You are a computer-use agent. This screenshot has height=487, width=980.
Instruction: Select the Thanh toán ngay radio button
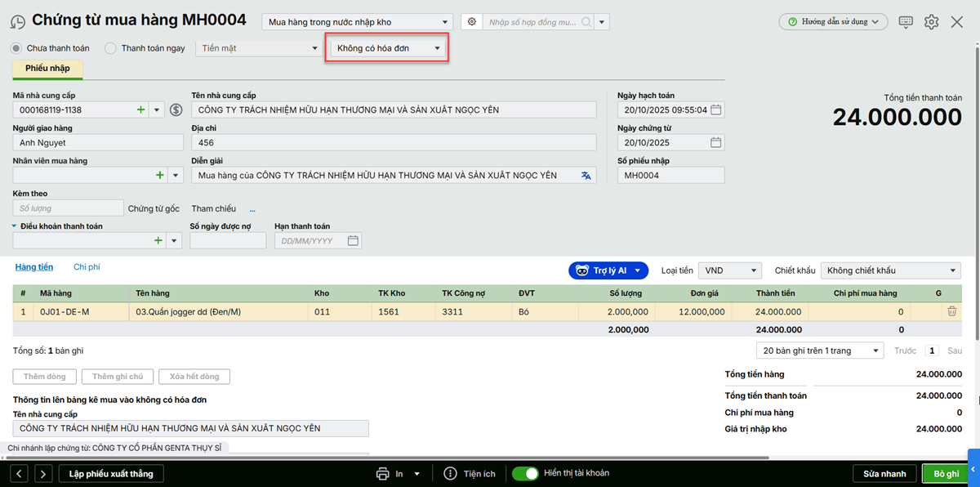pyautogui.click(x=111, y=48)
